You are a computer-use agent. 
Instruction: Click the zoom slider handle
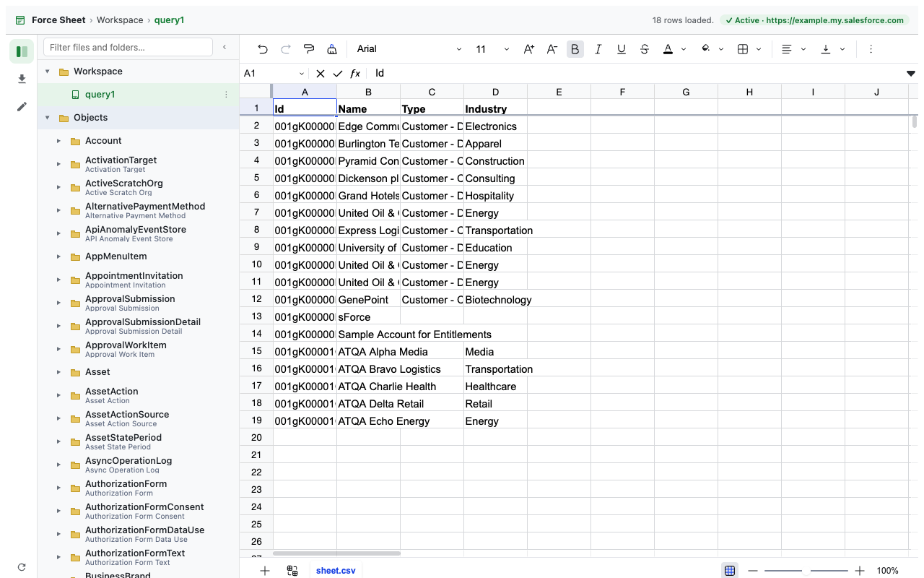pyautogui.click(x=806, y=571)
